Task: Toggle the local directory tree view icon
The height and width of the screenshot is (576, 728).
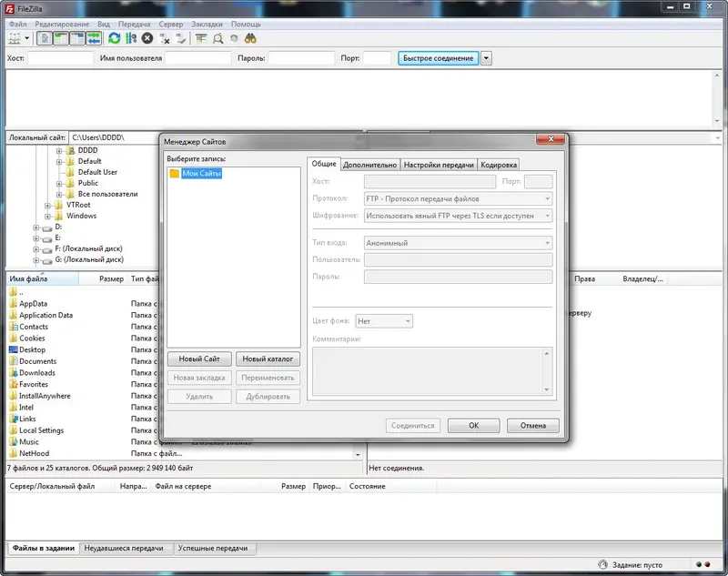Action: click(61, 38)
